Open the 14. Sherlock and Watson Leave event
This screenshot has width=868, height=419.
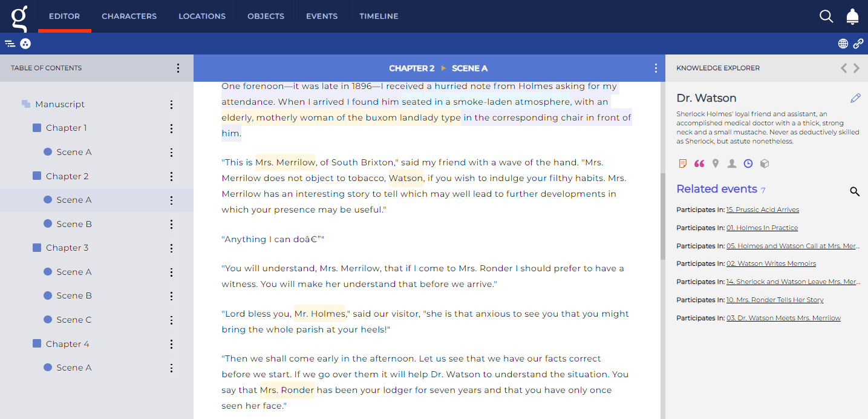[x=793, y=282]
